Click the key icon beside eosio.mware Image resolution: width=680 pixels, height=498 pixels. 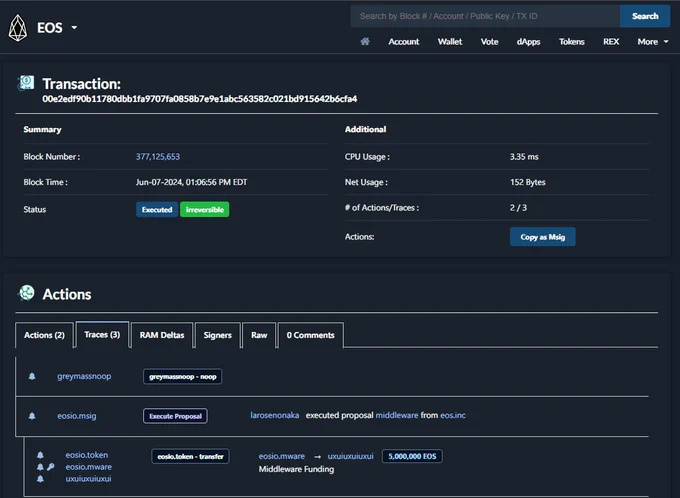coord(51,467)
